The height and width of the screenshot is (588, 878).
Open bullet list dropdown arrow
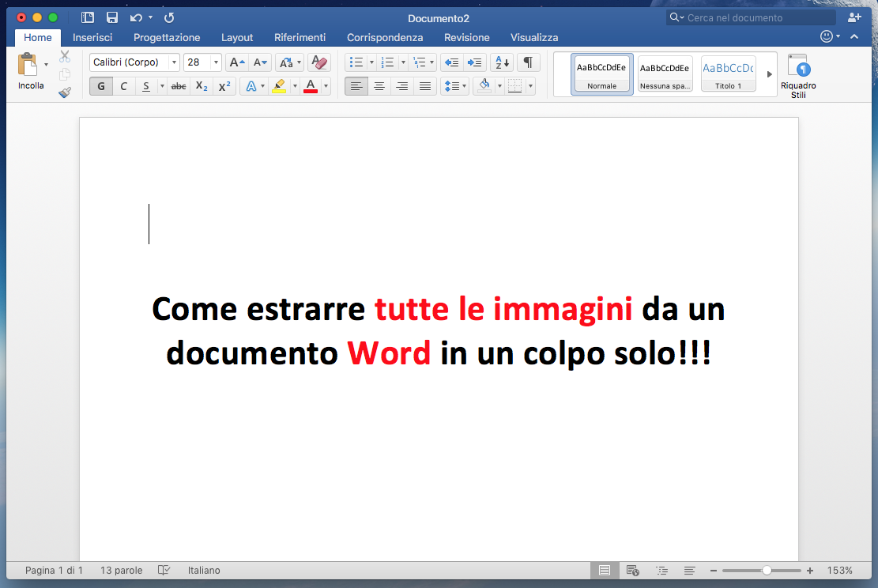371,62
